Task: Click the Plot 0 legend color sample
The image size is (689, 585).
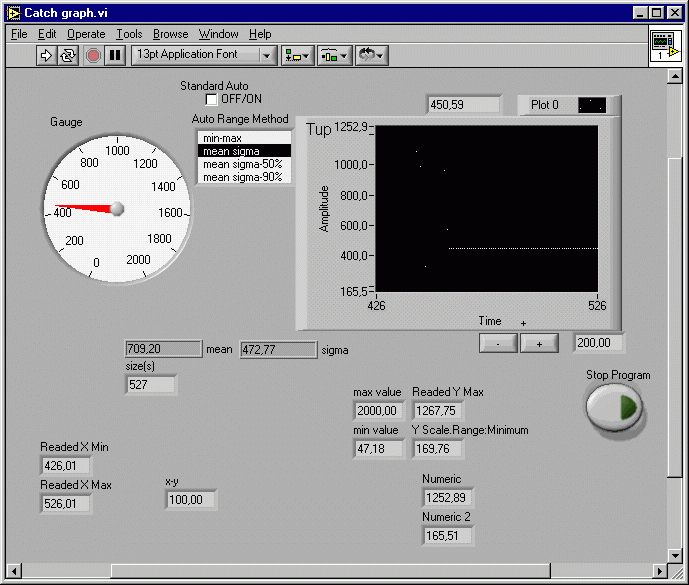Action: [592, 105]
